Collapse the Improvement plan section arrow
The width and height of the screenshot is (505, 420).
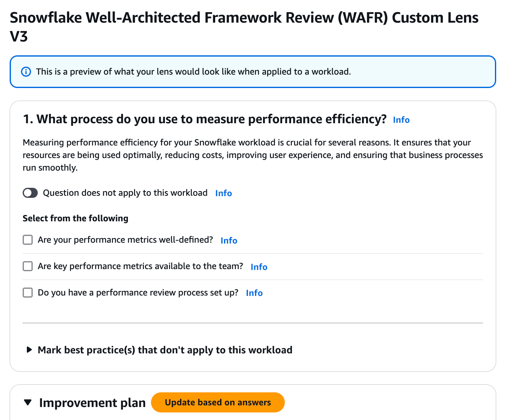coord(28,403)
